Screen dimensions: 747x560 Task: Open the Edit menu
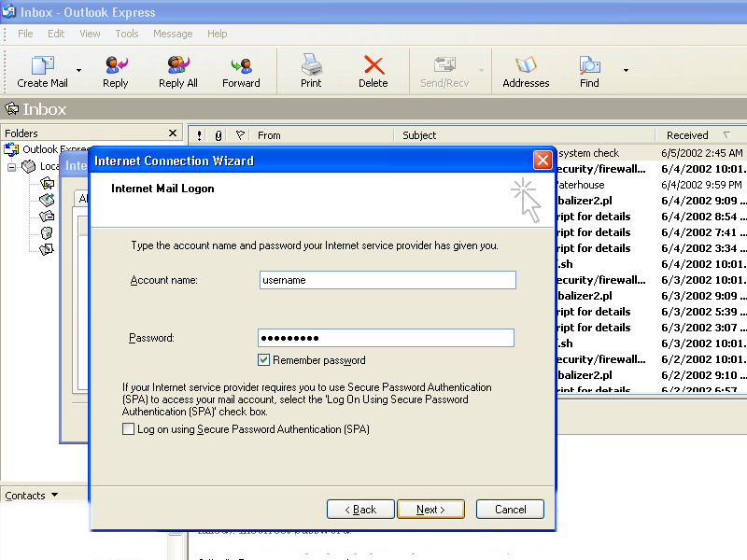[56, 34]
